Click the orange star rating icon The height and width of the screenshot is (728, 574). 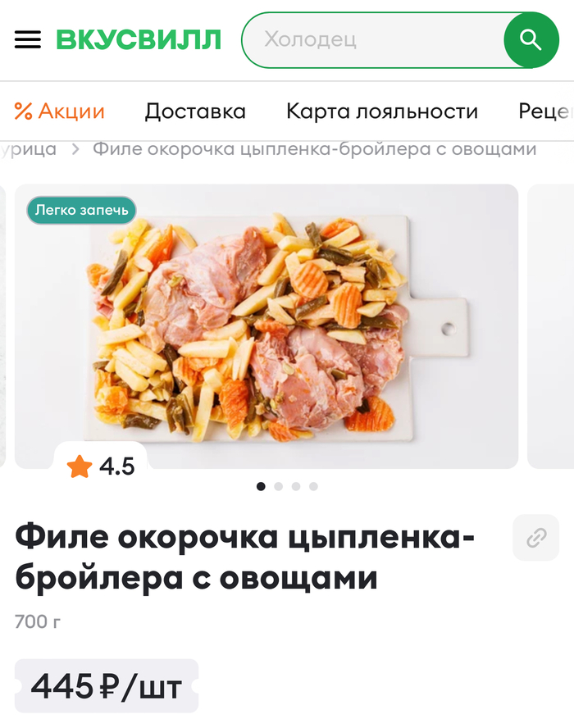(x=80, y=466)
